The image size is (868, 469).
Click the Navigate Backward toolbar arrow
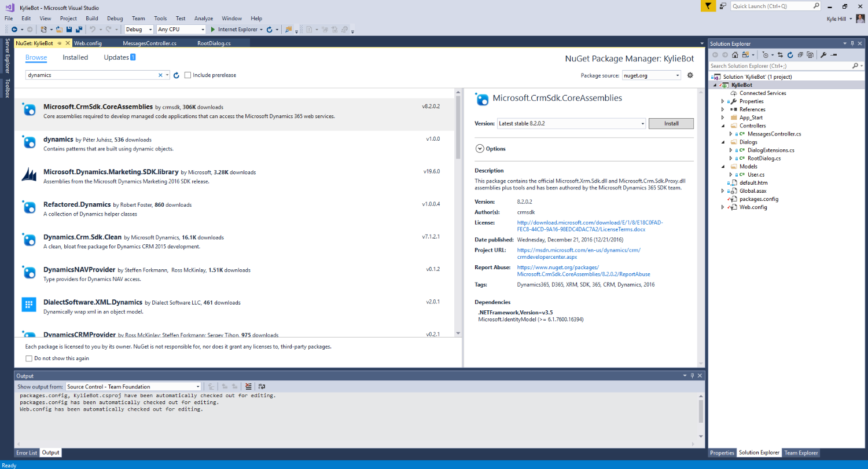coord(14,29)
